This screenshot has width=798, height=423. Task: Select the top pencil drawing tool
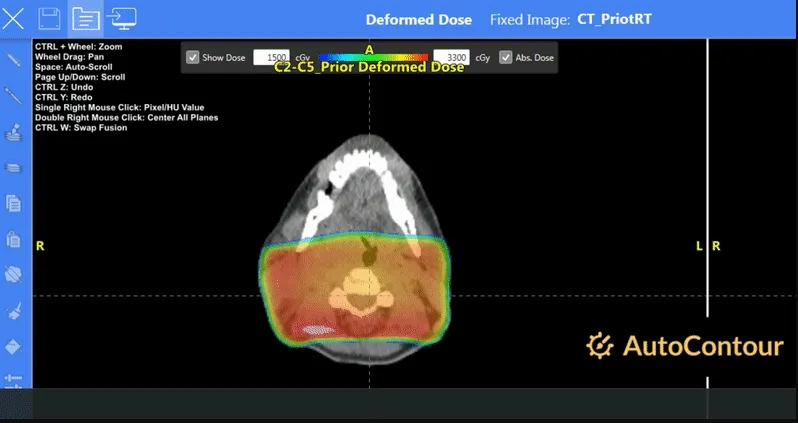[x=13, y=60]
